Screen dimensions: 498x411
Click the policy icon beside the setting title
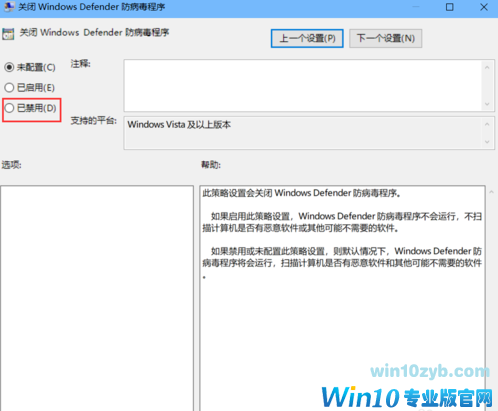point(8,34)
